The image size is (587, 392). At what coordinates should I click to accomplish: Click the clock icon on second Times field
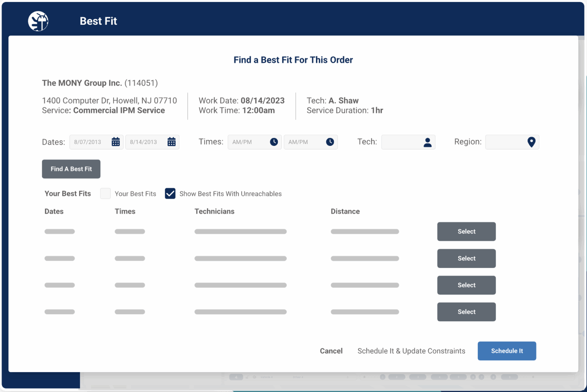[329, 142]
